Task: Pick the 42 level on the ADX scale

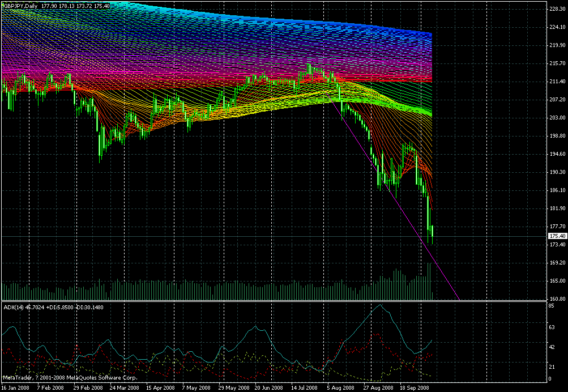Action: pyautogui.click(x=552, y=347)
